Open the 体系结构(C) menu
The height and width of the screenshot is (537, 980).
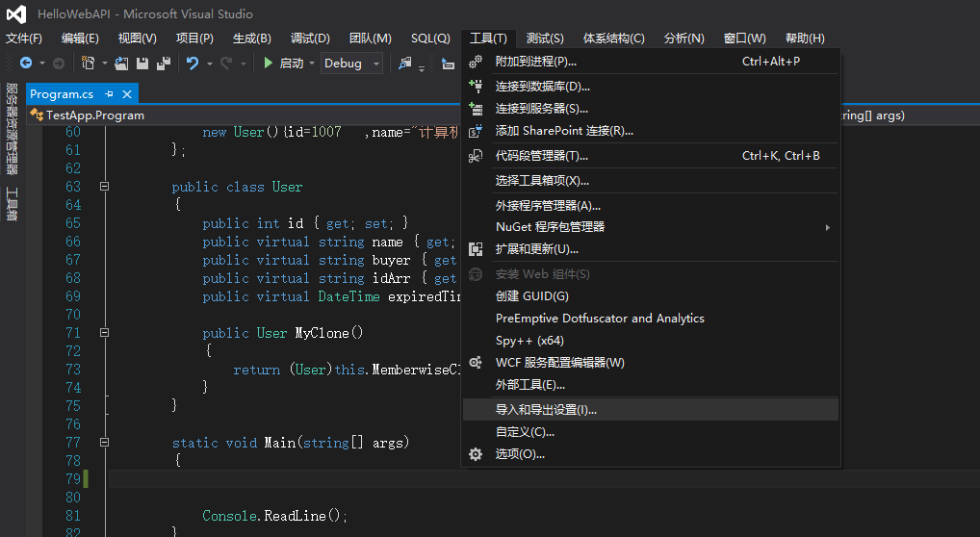[x=614, y=38]
